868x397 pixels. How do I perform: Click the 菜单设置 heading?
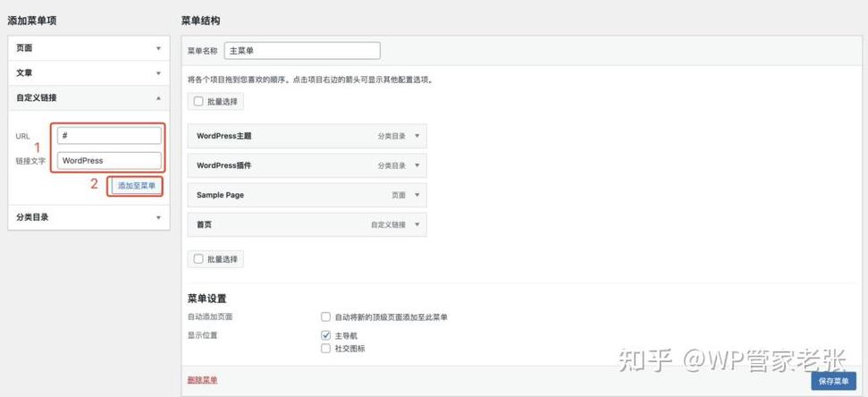click(x=207, y=299)
